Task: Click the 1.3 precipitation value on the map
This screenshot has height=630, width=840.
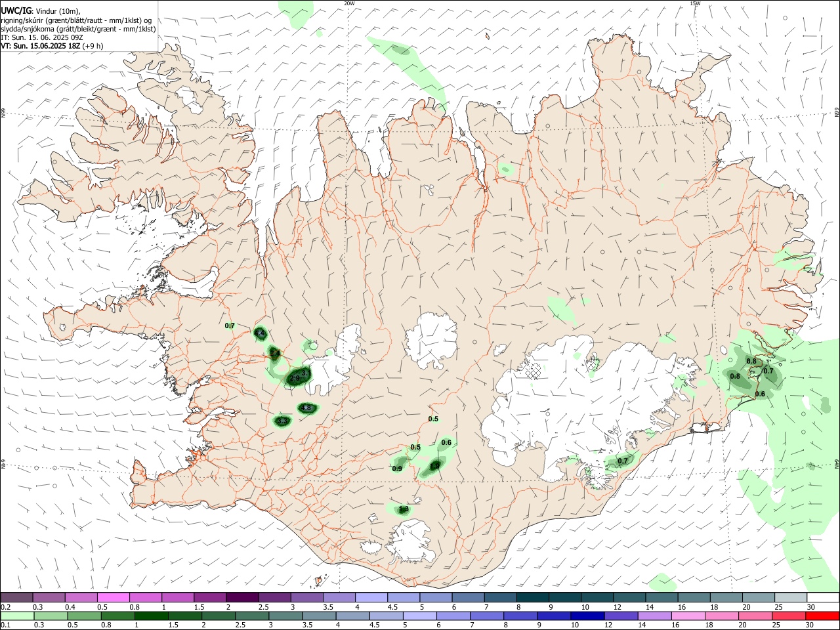Action: 404,509
